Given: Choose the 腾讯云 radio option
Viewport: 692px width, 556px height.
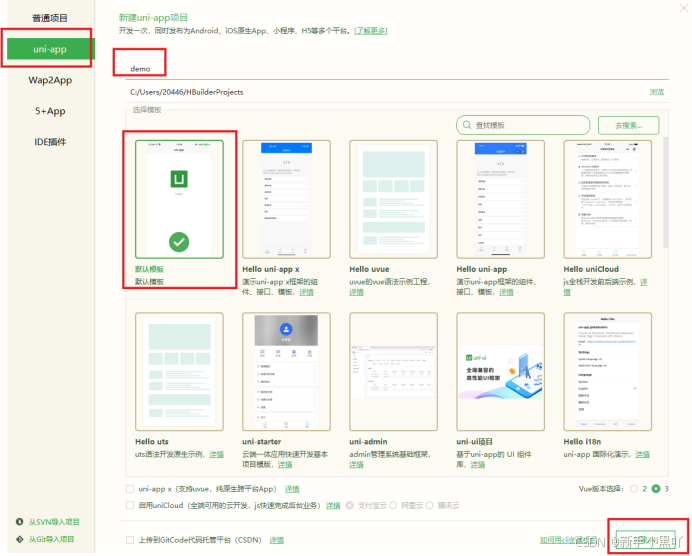Looking at the screenshot, I should pyautogui.click(x=429, y=505).
